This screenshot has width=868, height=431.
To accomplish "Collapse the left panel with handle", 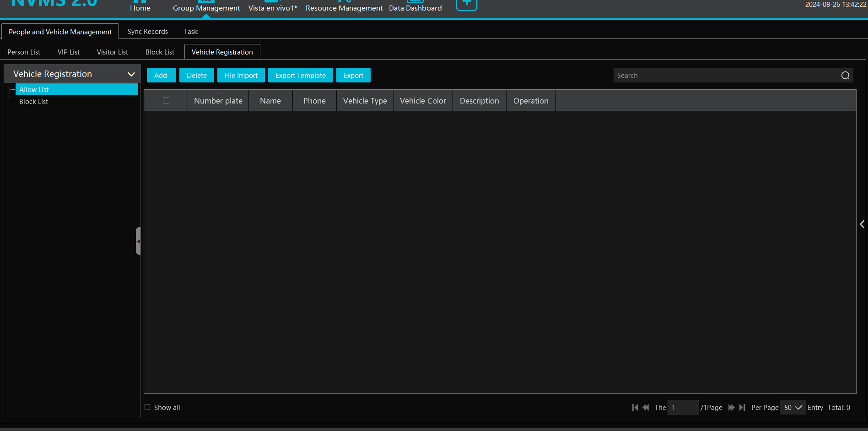I will tap(138, 241).
